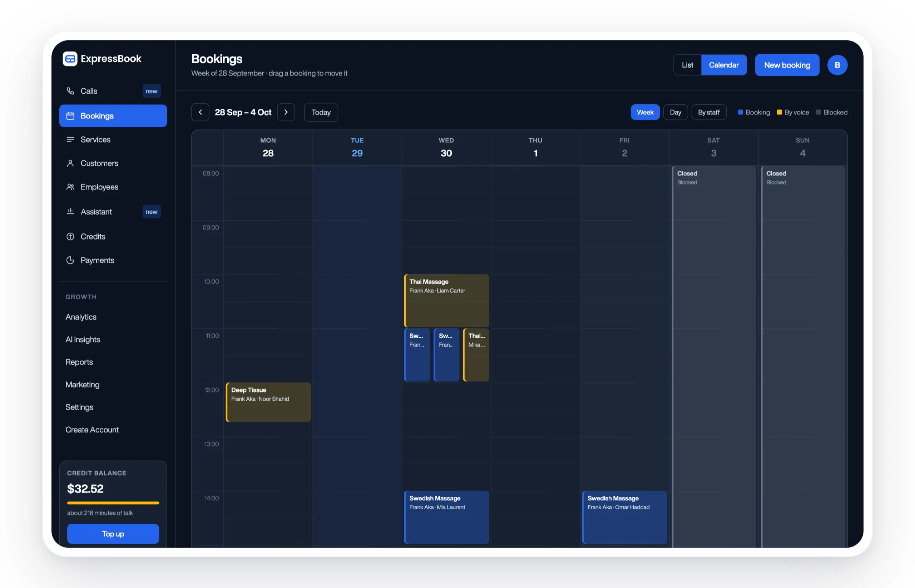Open the user avatar B menu

(837, 65)
